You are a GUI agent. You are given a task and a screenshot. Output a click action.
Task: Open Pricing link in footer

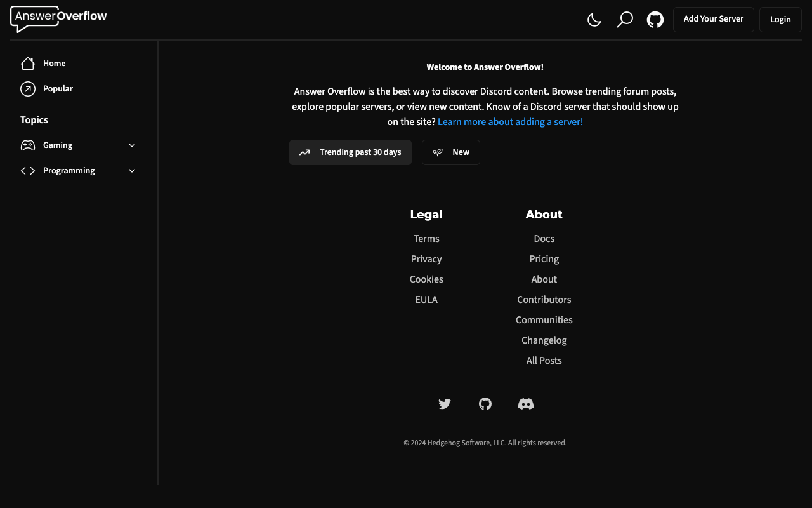[x=544, y=259]
